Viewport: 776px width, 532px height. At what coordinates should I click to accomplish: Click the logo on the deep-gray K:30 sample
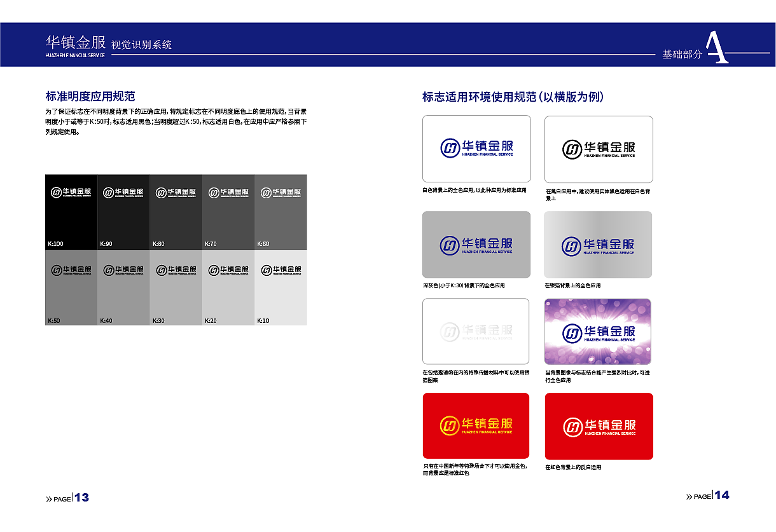(x=476, y=245)
